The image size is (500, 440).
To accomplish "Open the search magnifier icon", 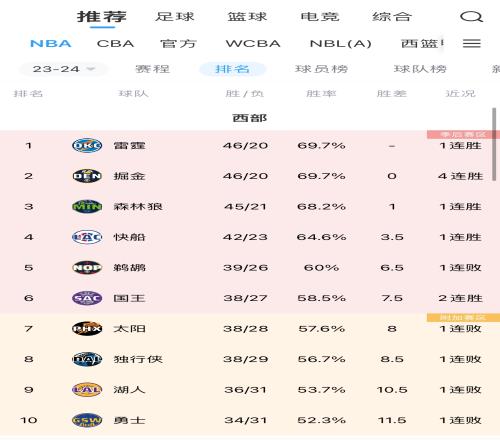I will click(471, 17).
